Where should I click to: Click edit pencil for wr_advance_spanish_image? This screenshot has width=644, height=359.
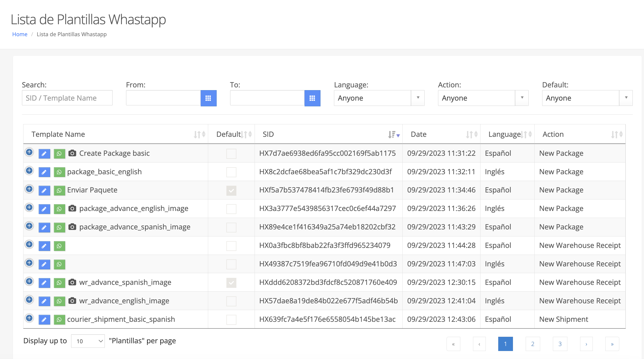pyautogui.click(x=44, y=283)
